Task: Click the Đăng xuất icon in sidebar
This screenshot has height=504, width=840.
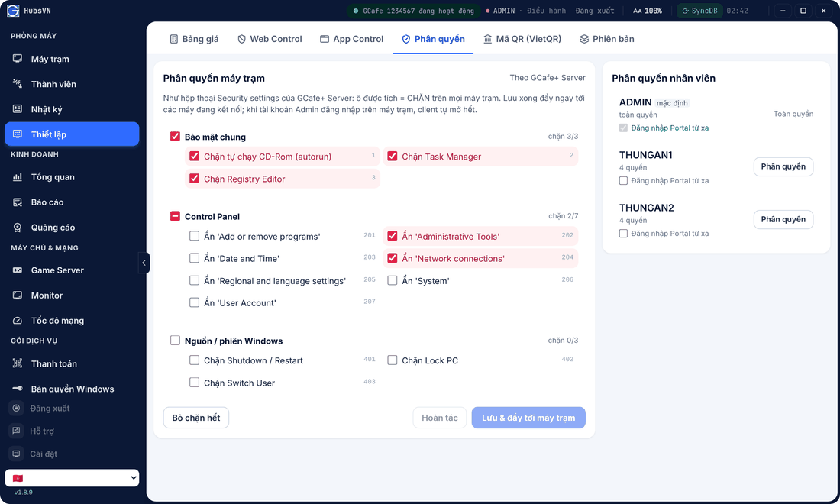Action: coord(17,408)
